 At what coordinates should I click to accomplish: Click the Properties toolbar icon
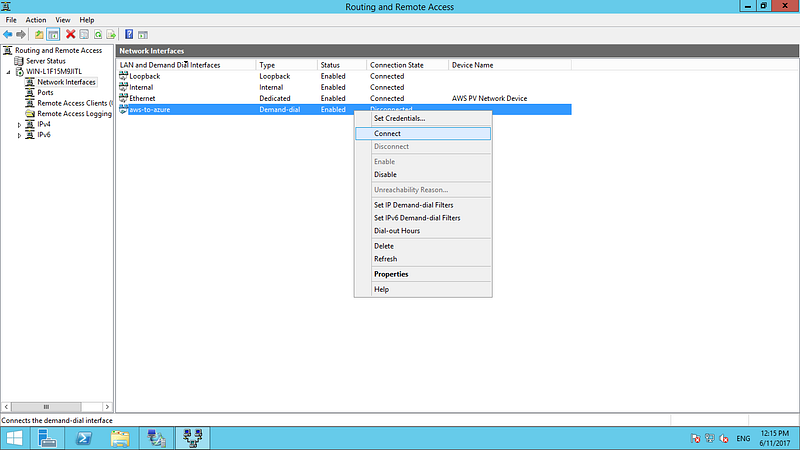click(84, 35)
